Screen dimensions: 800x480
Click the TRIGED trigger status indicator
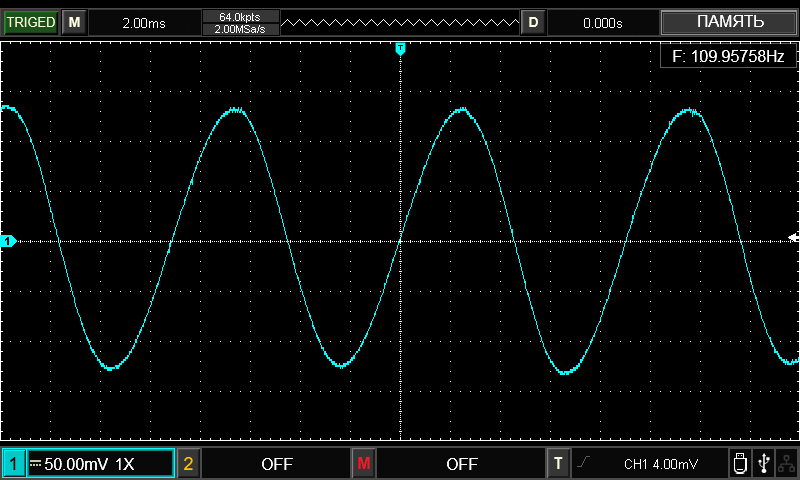click(31, 22)
